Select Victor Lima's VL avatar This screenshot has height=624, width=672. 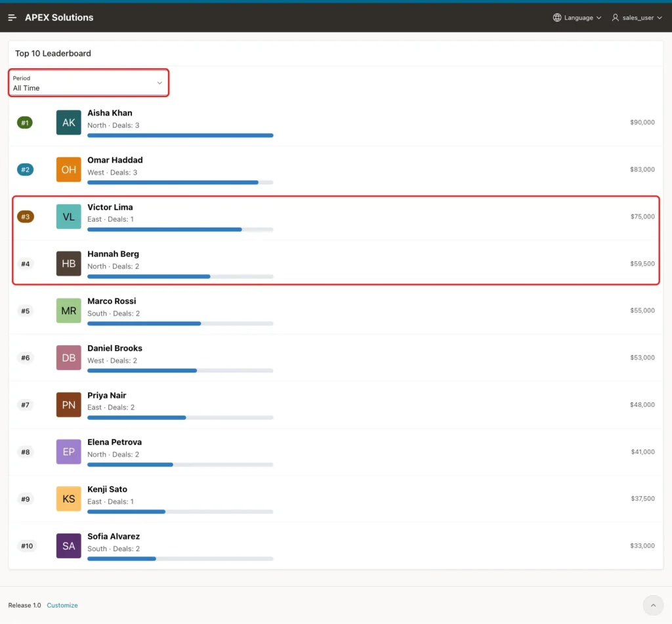tap(68, 217)
